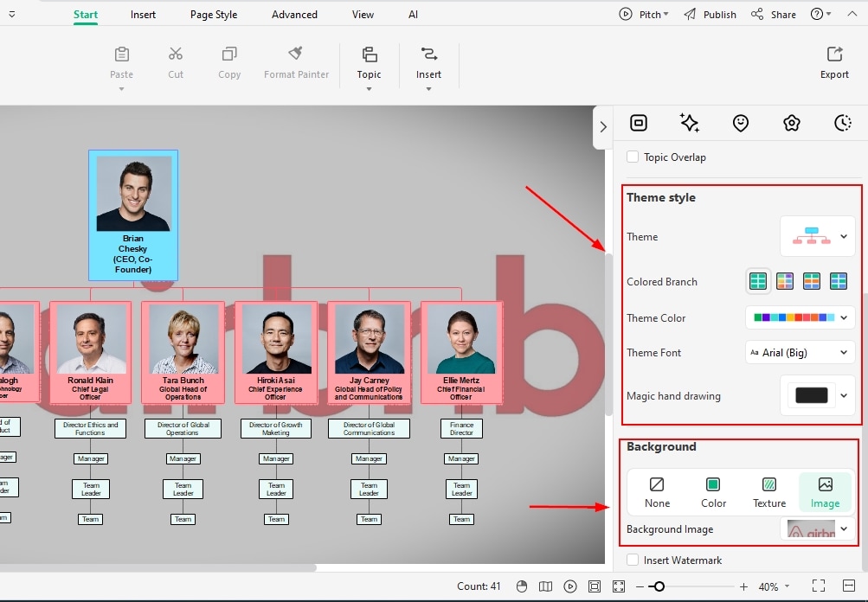The width and height of the screenshot is (868, 602).
Task: Open the zoom percentage dropdown
Action: (x=787, y=586)
